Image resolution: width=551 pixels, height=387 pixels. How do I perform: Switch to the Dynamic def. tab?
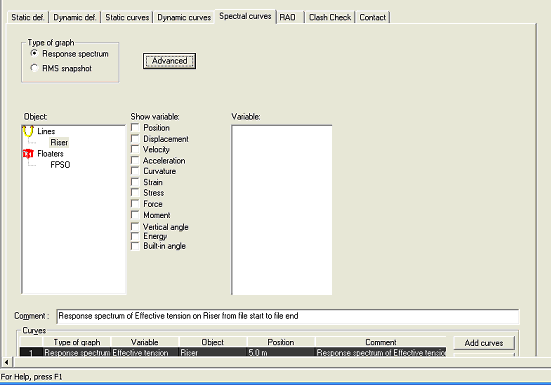click(x=75, y=17)
